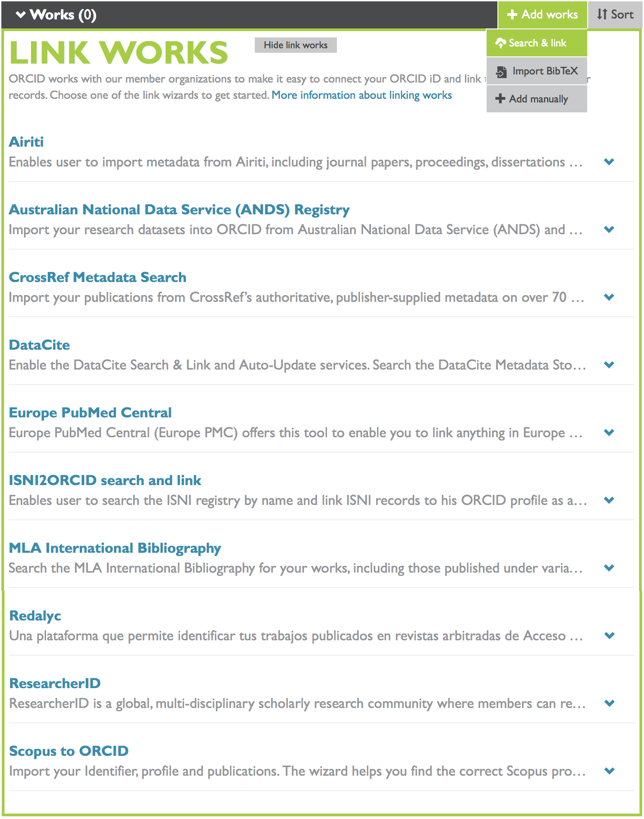This screenshot has width=644, height=819.
Task: Click the Hide link works button
Action: click(296, 45)
